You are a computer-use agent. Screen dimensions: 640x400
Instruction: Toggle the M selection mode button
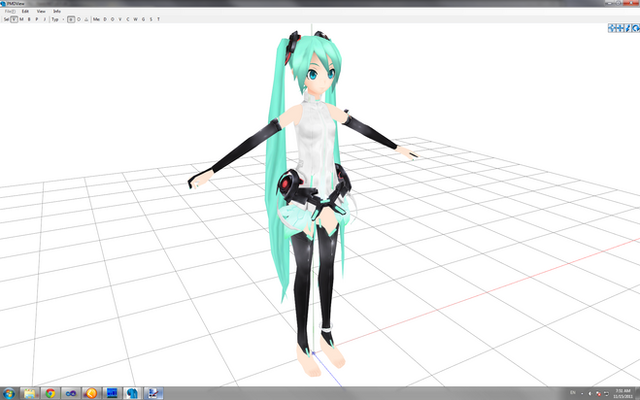tap(21, 19)
